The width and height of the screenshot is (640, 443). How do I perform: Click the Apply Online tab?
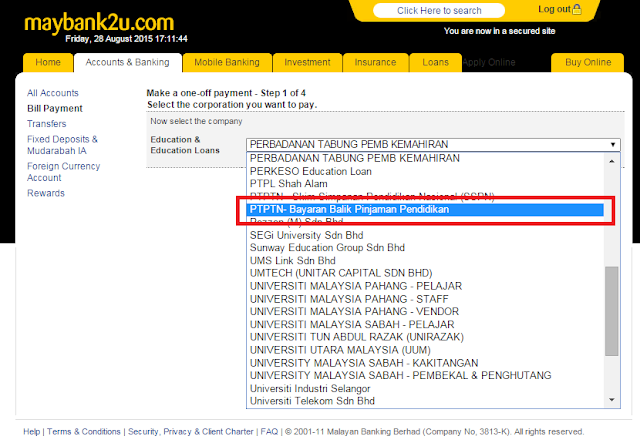tap(489, 62)
